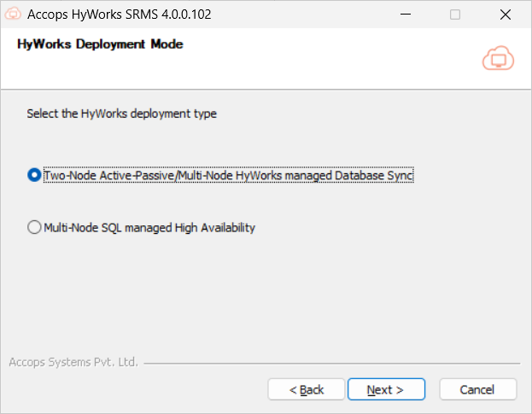Click the SQL managed High Availability label text
Screen dimensions: 532x414
[x=149, y=228]
